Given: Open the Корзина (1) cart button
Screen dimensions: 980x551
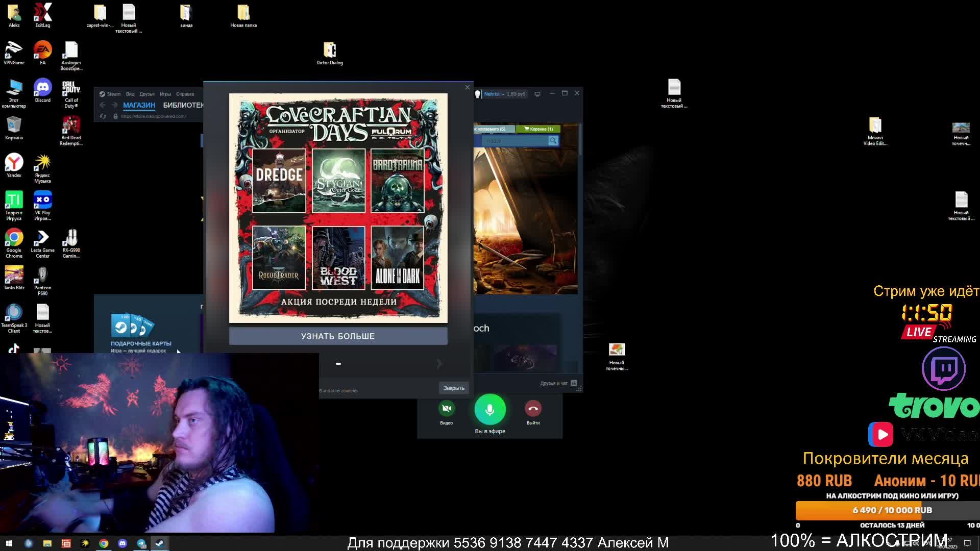Looking at the screenshot, I should pos(538,129).
